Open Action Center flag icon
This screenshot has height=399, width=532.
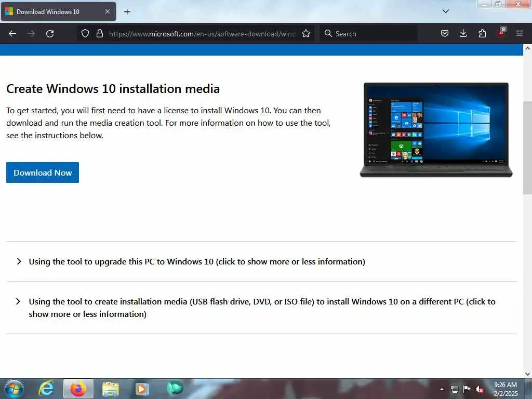point(467,389)
